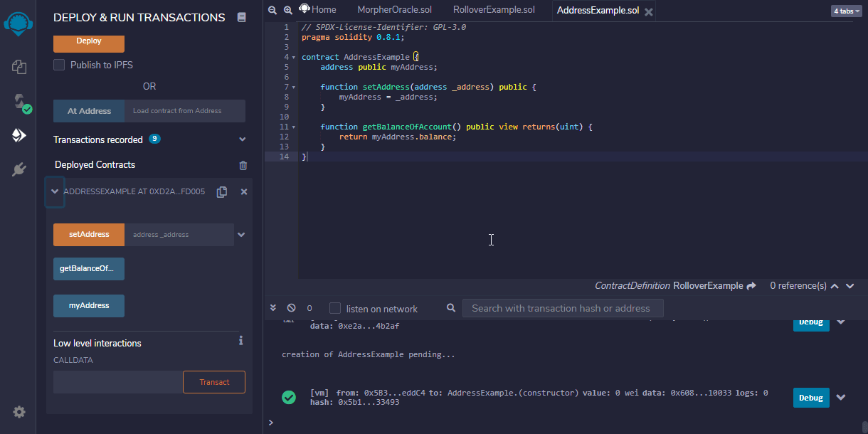Jump to RolloverExample definition arrow
868x434 pixels.
[751, 285]
